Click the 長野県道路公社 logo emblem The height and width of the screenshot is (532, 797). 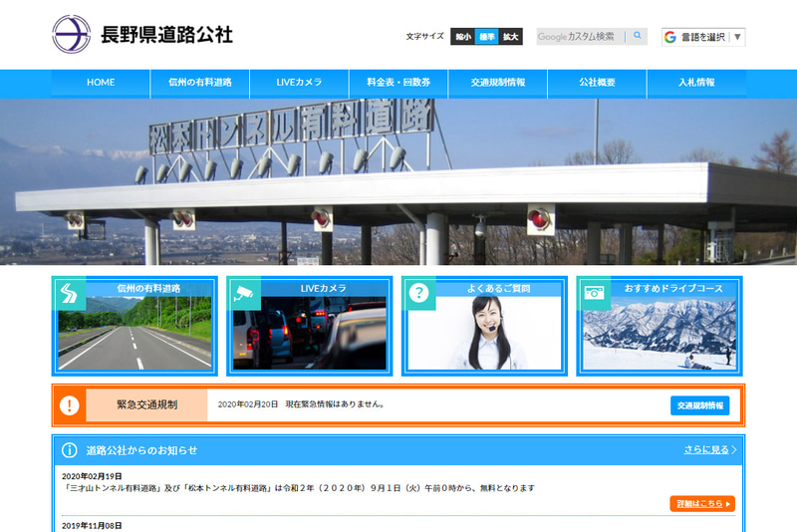[x=71, y=35]
